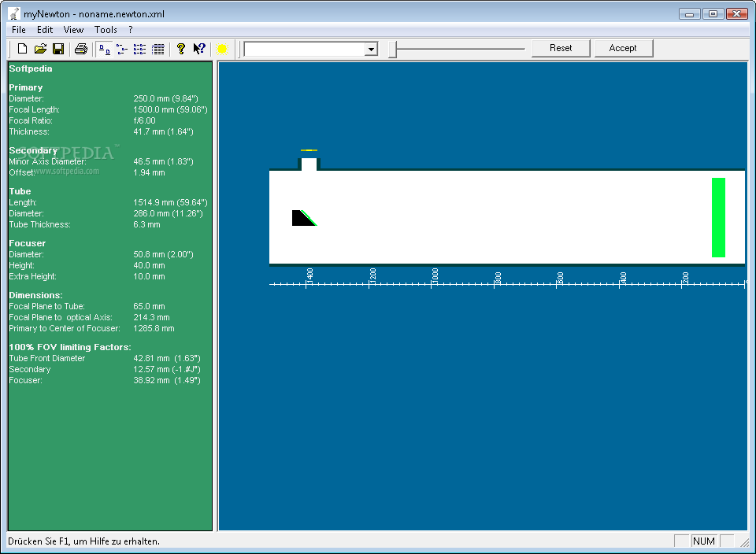This screenshot has height=554, width=756.
Task: Open the File menu
Action: [x=19, y=30]
